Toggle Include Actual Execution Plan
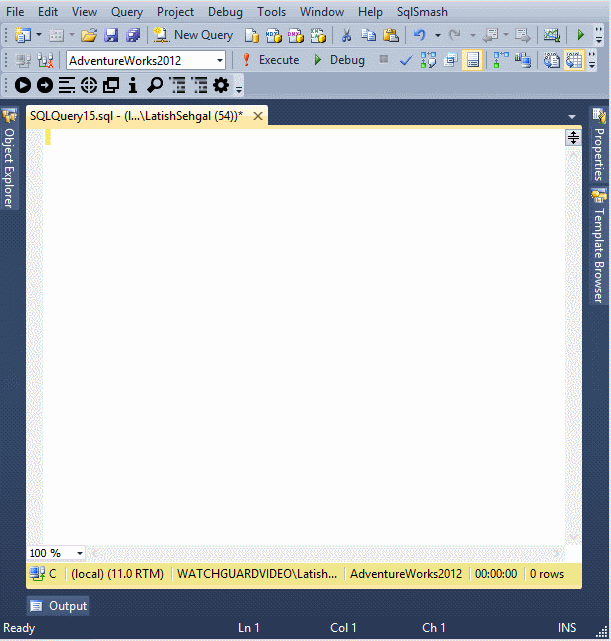This screenshot has height=641, width=611. [501, 61]
